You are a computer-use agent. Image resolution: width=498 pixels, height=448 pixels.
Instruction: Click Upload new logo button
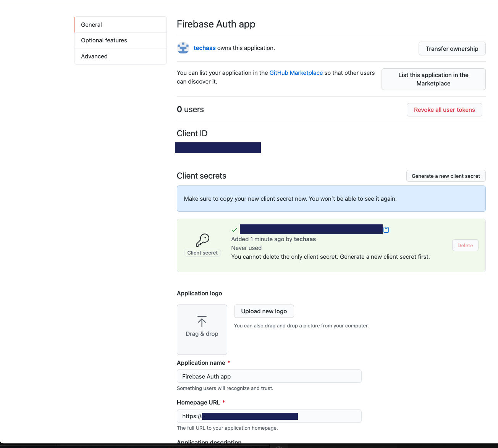click(x=264, y=311)
